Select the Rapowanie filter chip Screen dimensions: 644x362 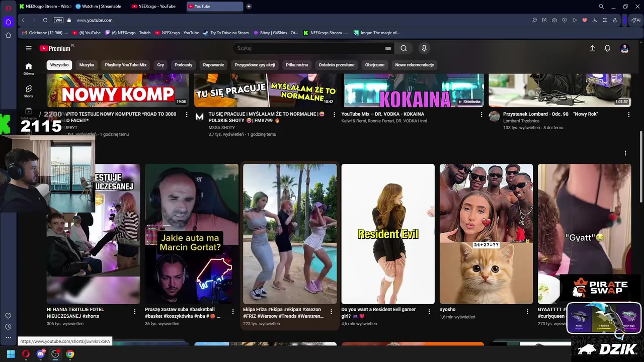point(213,65)
